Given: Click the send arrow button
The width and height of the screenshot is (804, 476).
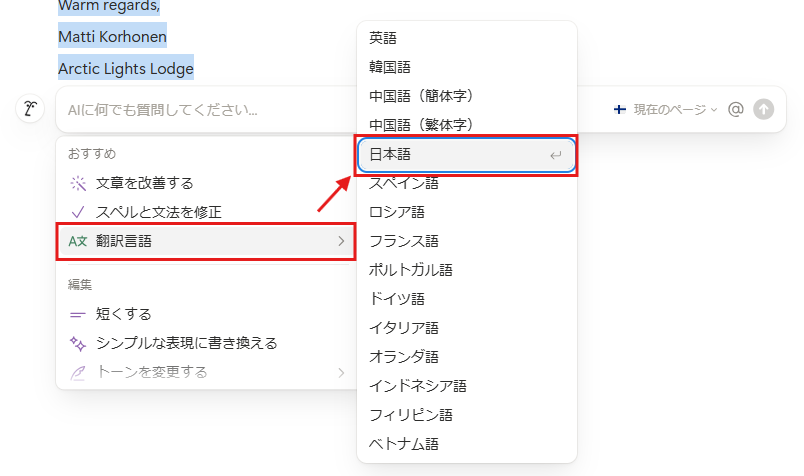Looking at the screenshot, I should point(764,110).
